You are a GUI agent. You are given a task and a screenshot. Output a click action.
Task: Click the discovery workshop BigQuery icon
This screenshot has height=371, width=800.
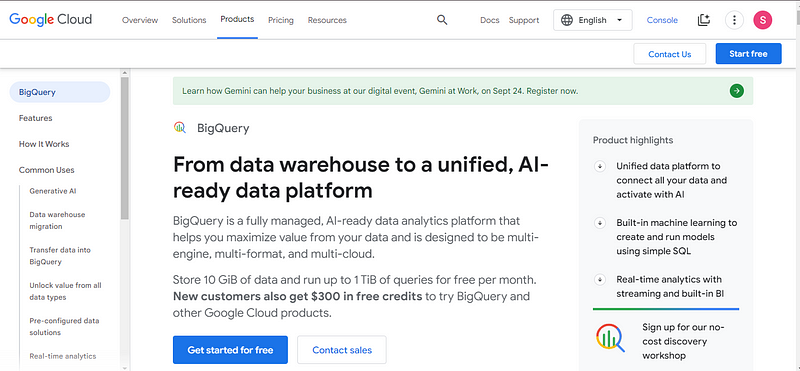[x=610, y=338]
